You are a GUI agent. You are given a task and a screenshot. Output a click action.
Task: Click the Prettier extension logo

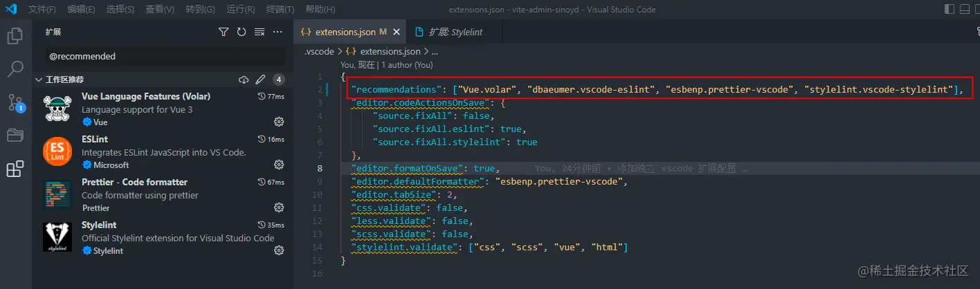57,195
